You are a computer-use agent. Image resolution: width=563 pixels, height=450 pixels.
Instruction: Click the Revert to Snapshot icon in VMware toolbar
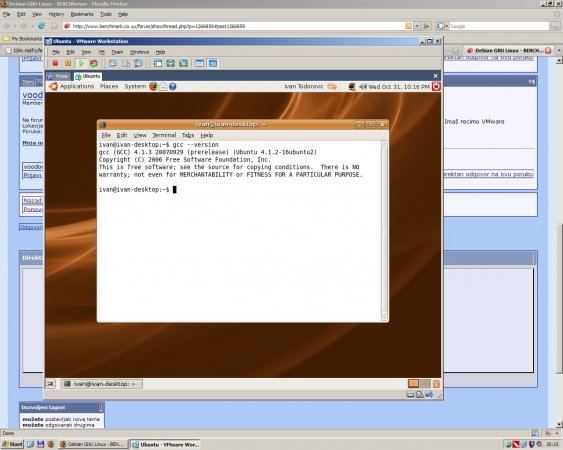[x=126, y=64]
